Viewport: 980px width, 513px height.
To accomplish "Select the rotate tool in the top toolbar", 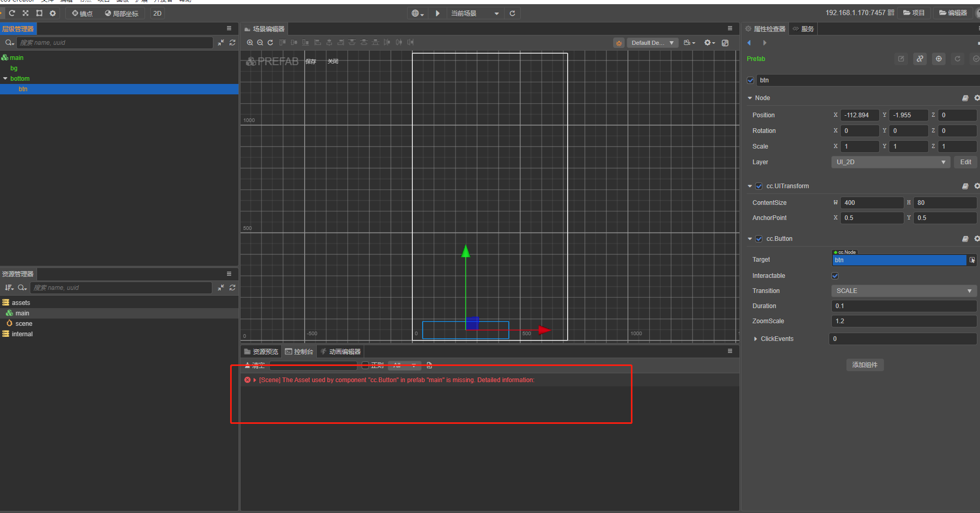I will click(x=12, y=13).
